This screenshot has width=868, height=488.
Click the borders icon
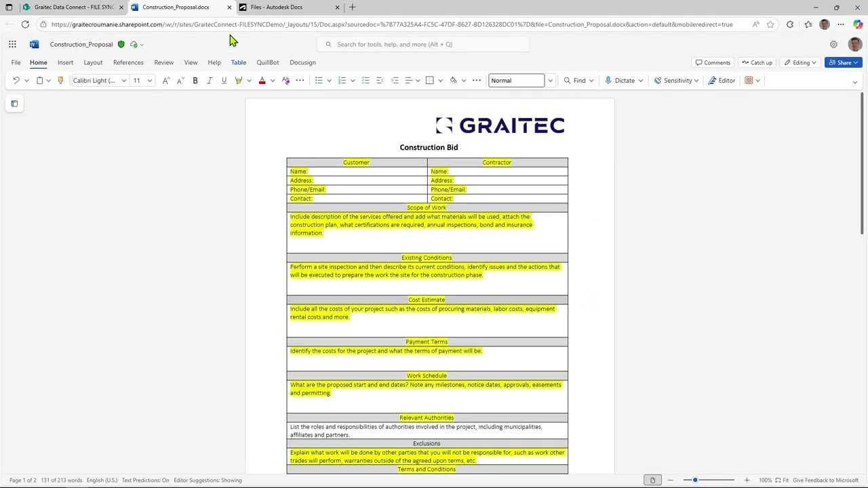pyautogui.click(x=429, y=81)
